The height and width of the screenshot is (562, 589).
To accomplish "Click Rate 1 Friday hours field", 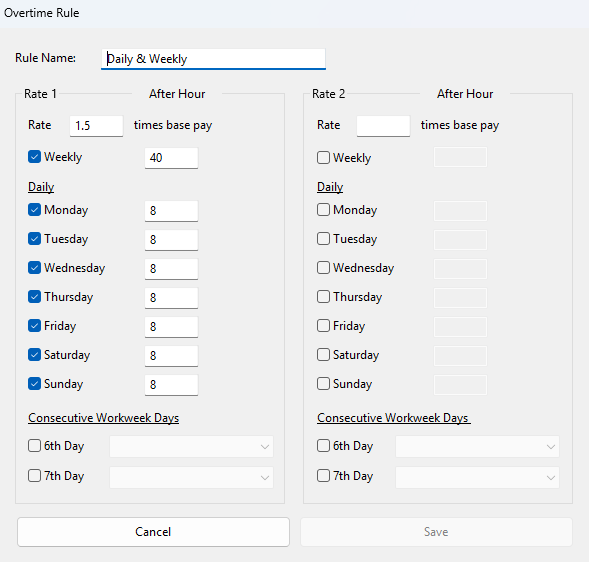I will click(x=171, y=327).
